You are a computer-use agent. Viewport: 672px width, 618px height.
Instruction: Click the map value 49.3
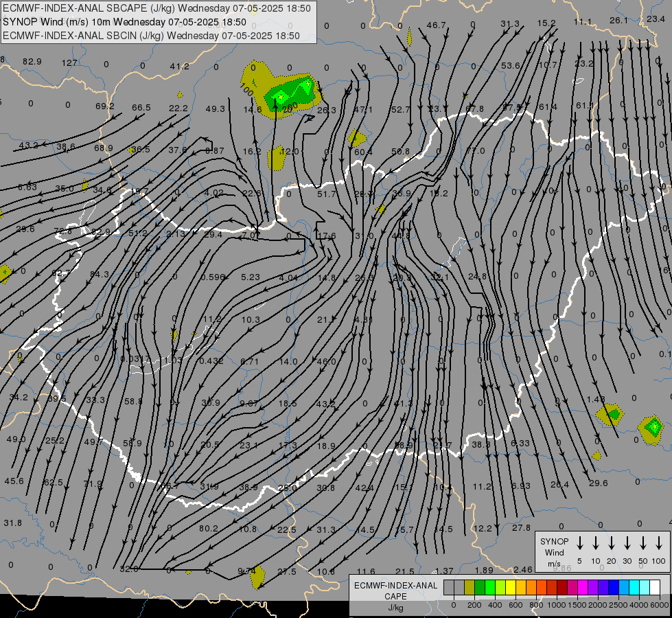215,109
